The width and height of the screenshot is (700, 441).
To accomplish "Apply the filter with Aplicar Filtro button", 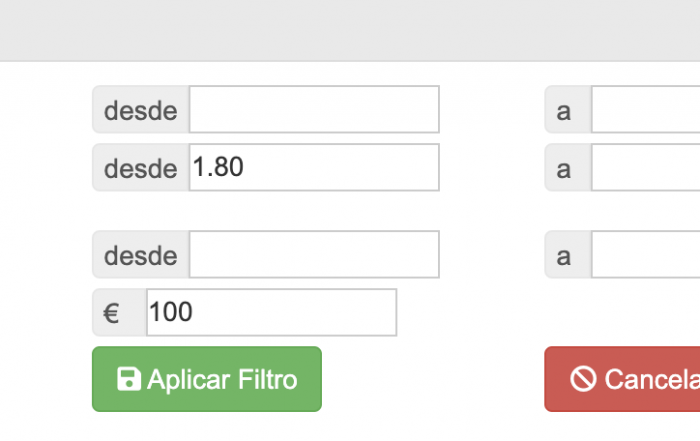I will (207, 379).
